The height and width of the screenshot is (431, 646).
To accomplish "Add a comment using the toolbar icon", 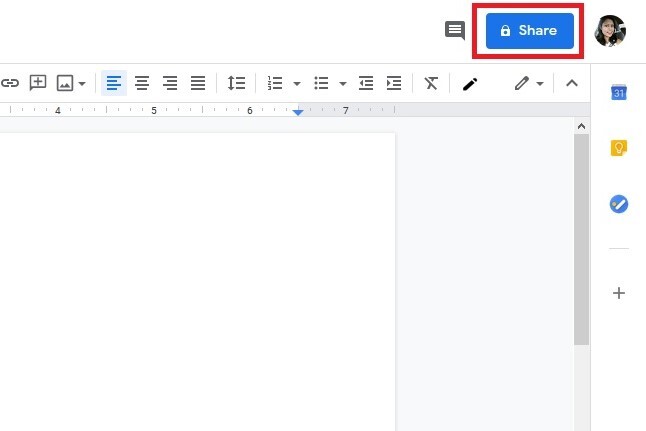I will pyautogui.click(x=37, y=83).
